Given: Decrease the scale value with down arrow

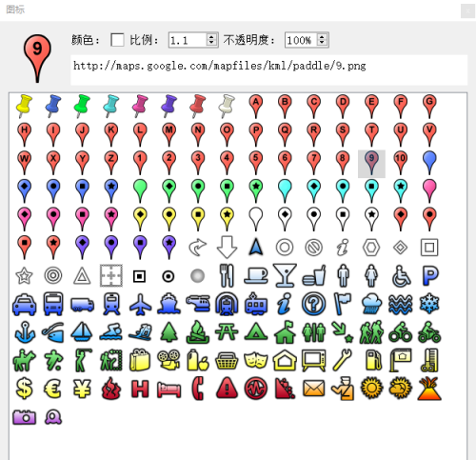Looking at the screenshot, I should pyautogui.click(x=211, y=43).
